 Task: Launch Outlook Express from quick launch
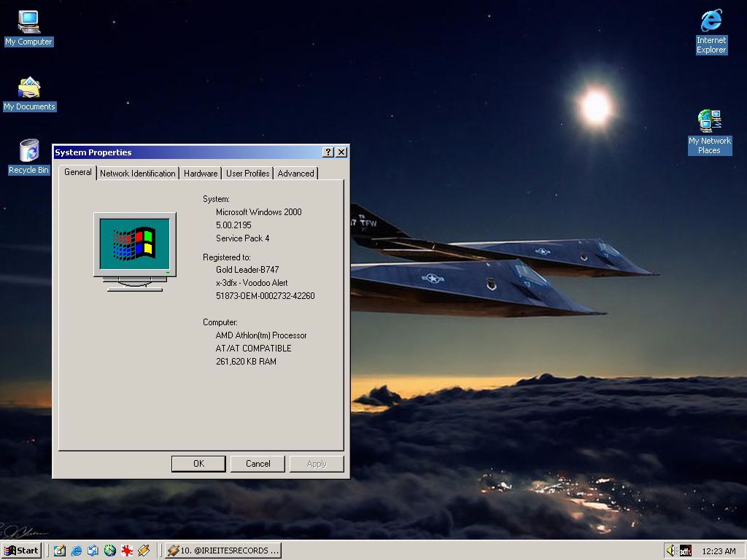pyautogui.click(x=93, y=551)
